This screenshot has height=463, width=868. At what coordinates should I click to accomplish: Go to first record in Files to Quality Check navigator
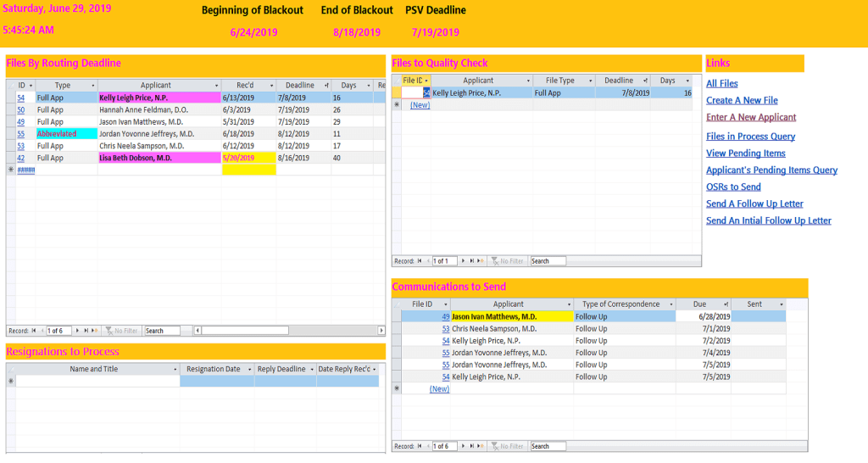(x=420, y=261)
